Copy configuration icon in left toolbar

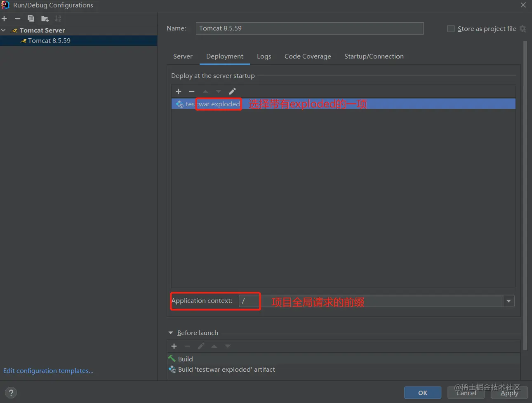coord(31,19)
